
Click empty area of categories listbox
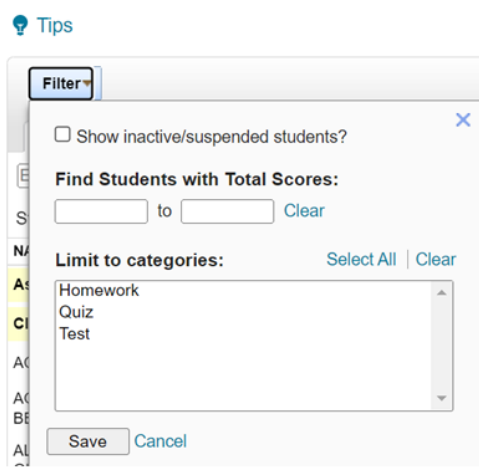click(x=243, y=375)
